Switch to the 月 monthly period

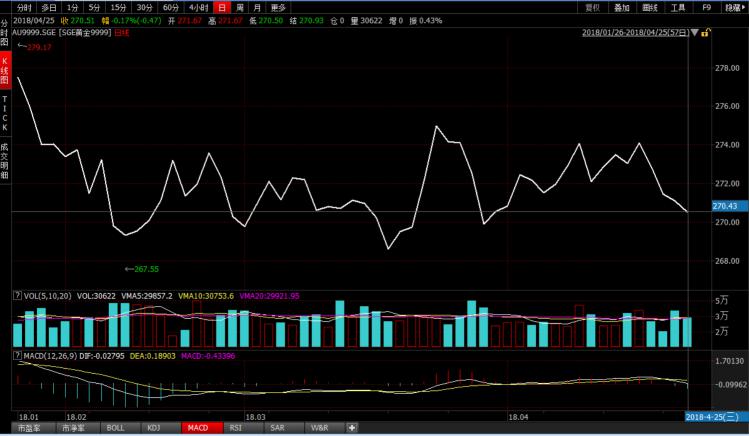tap(257, 7)
